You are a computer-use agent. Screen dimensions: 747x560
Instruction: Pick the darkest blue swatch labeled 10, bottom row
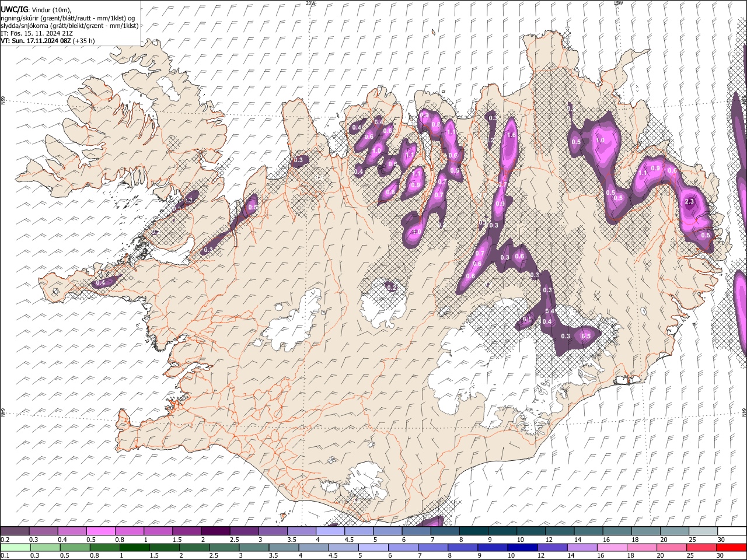coord(522,547)
